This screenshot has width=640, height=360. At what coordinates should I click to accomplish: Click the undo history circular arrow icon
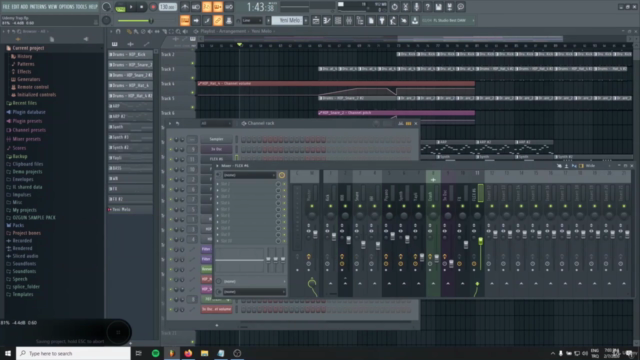(x=394, y=7)
